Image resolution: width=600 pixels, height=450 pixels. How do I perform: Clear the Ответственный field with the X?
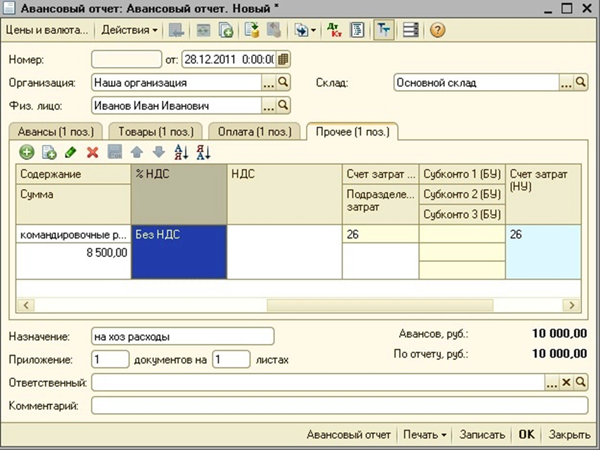pos(566,382)
